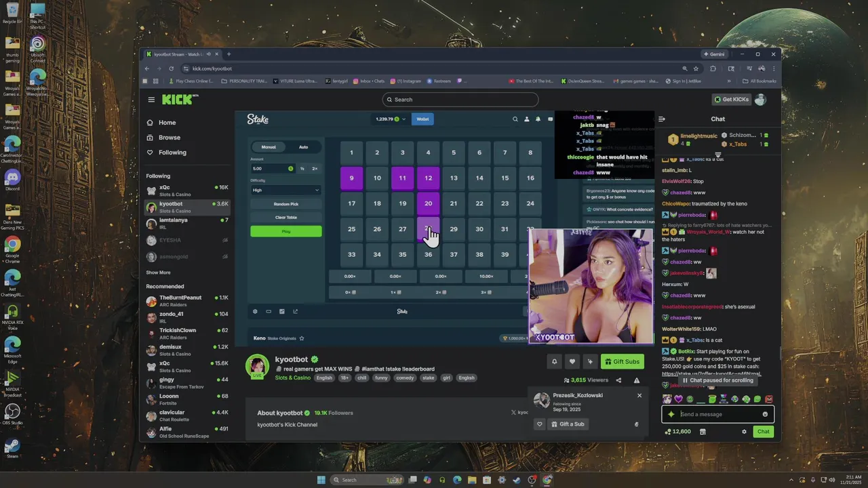868x488 pixels.
Task: Open chat settings gear icon
Action: click(x=744, y=432)
